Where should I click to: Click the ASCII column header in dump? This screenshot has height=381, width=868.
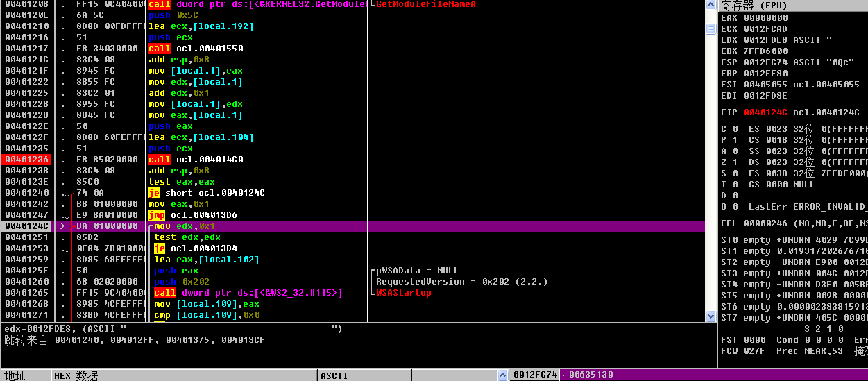coord(364,375)
